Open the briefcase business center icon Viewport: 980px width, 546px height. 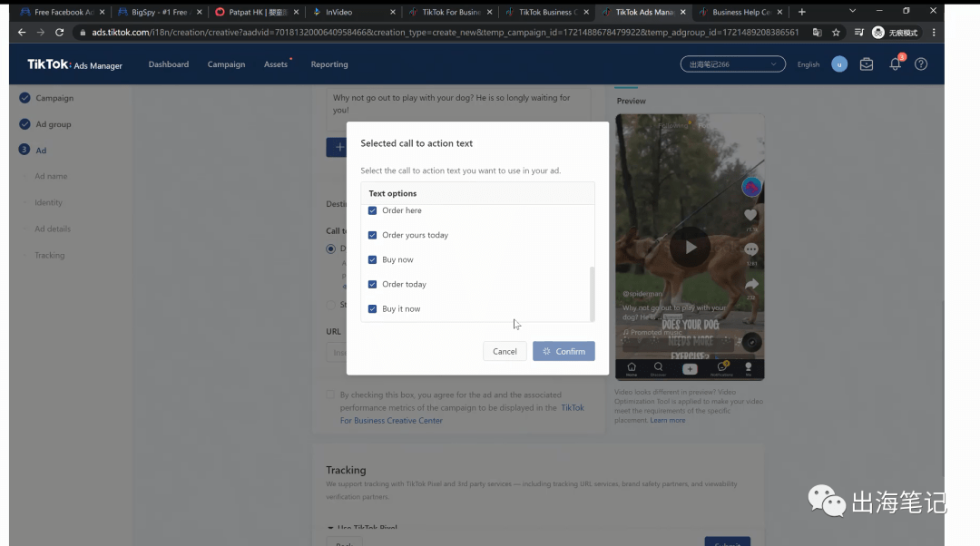click(867, 64)
